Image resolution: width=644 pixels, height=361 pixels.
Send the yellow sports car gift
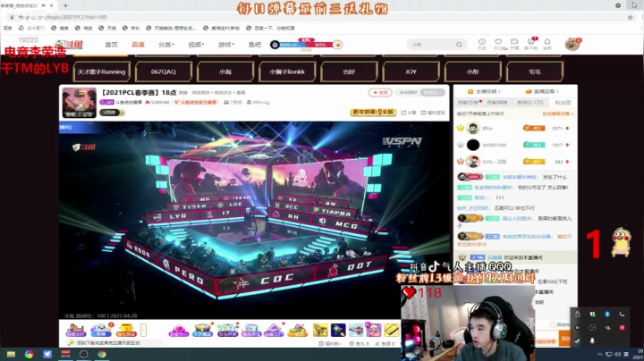point(298,331)
